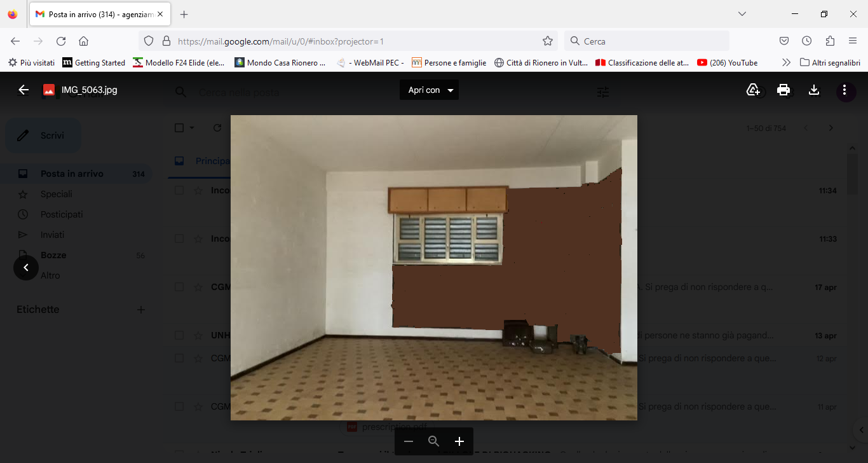Open the Persone e famiglie bookmark
This screenshot has width=868, height=463.
449,62
